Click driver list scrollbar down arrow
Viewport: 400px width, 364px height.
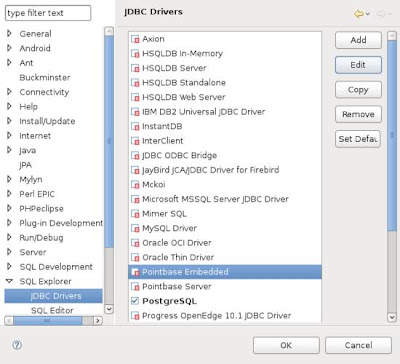[392, 317]
